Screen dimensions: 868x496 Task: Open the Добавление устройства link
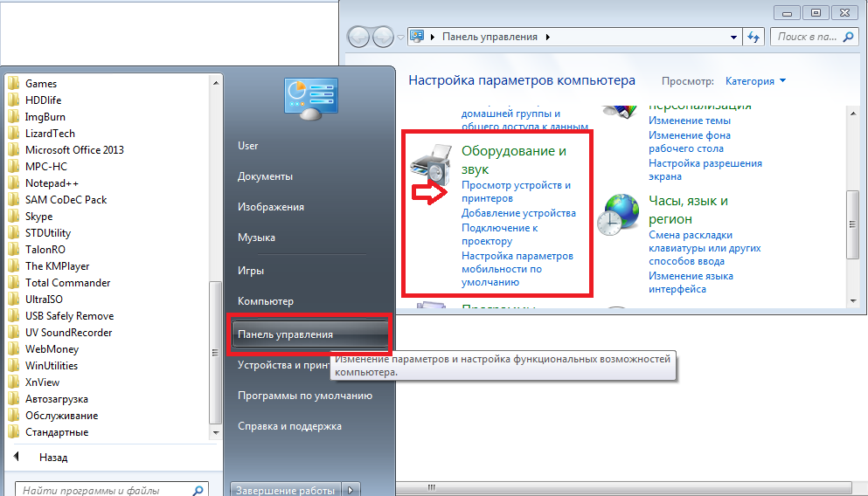(518, 213)
